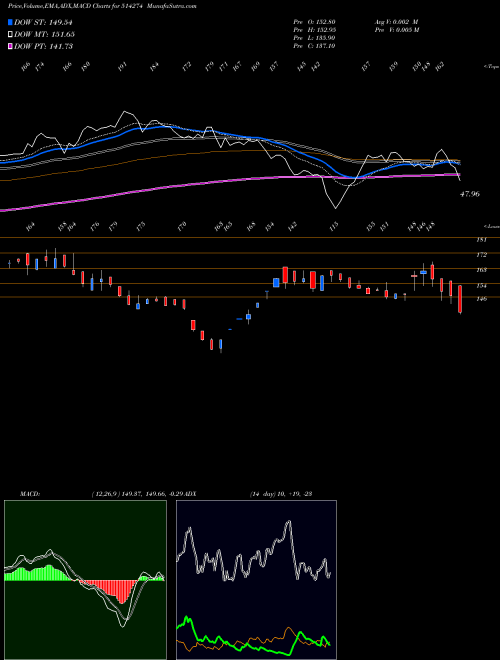Image resolution: width=500 pixels, height=660 pixels.
Task: Click the Pre L: 133.90 value
Action: 314,38
